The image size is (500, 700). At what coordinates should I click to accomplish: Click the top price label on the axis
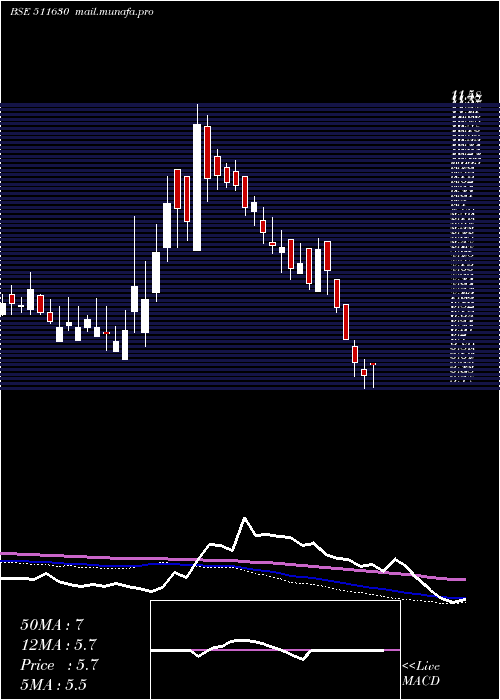point(466,96)
